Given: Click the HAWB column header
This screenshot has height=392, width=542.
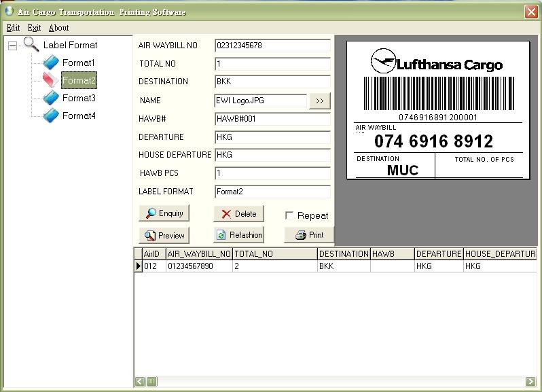Looking at the screenshot, I should [x=393, y=253].
